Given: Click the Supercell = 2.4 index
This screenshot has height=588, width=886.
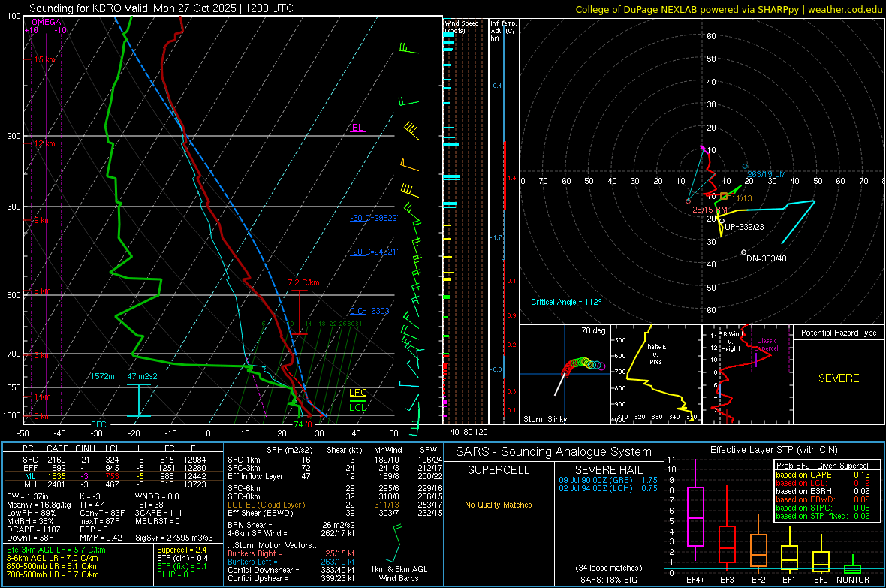Looking at the screenshot, I should (182, 550).
